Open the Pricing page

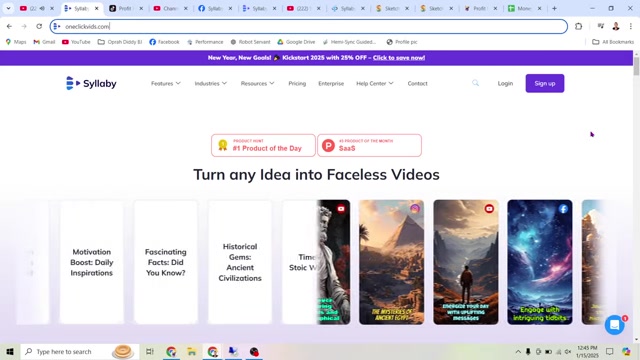tap(297, 83)
